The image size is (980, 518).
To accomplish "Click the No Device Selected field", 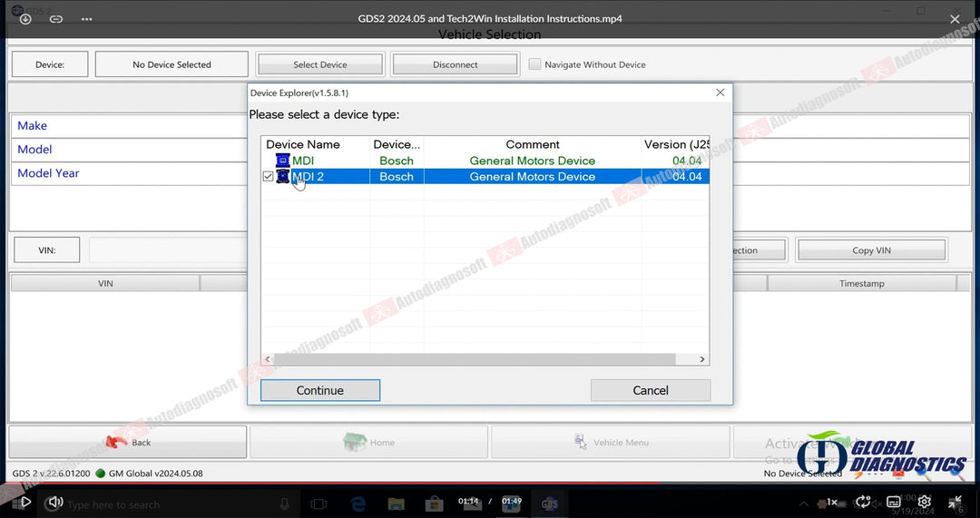I will coord(171,64).
